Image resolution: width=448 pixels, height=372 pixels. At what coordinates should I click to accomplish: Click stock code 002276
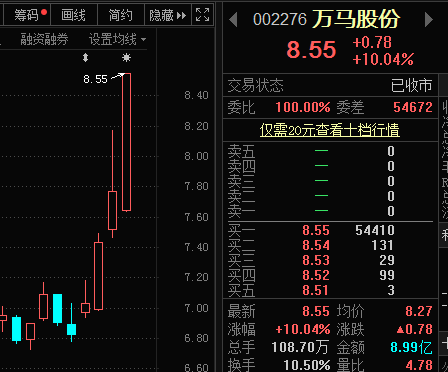280,19
